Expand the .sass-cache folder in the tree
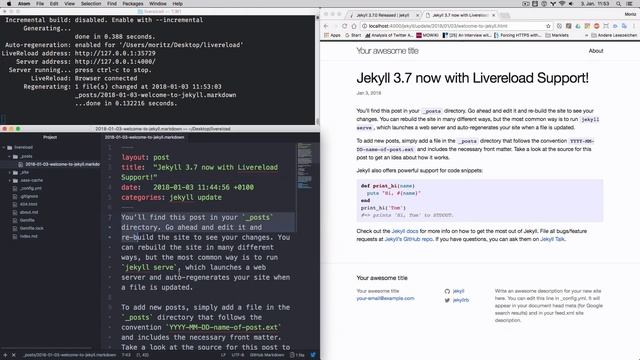Screen dimensions: 640x360 coord(10,180)
